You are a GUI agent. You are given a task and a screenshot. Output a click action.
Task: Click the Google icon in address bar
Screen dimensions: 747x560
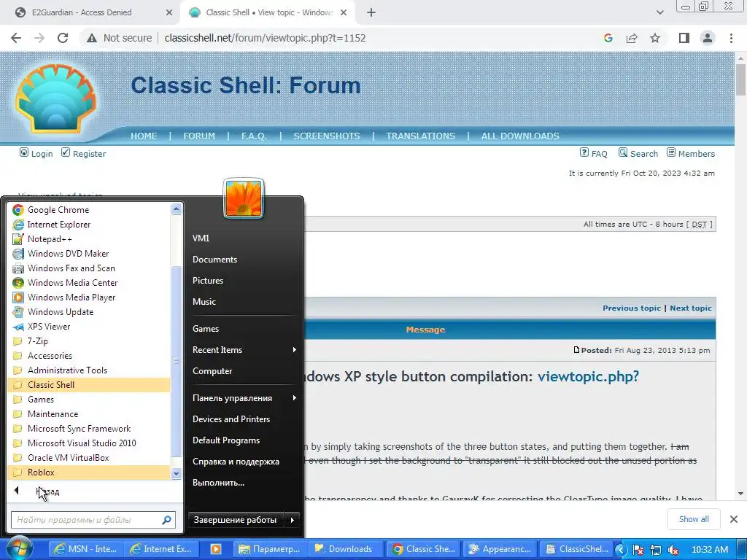608,38
